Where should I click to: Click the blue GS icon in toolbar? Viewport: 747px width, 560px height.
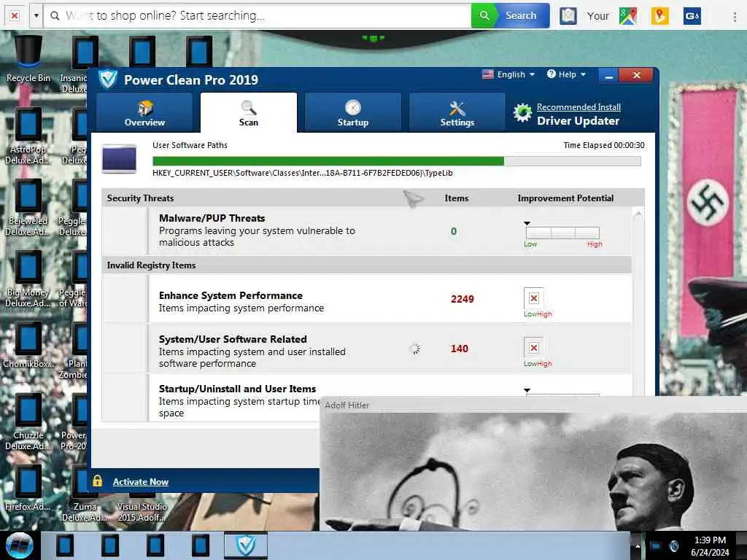pos(692,16)
